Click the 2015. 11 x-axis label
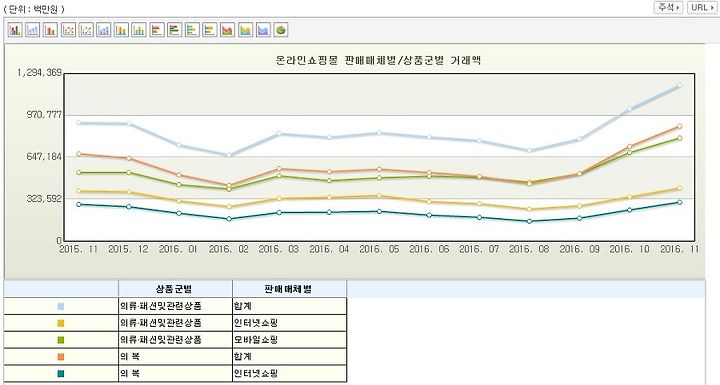 (x=79, y=249)
